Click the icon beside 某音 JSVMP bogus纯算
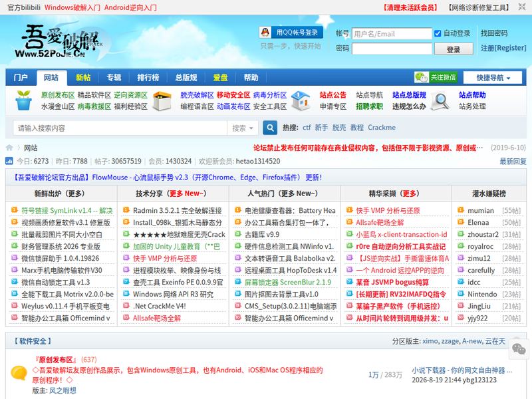The width and height of the screenshot is (532, 399). pos(350,282)
